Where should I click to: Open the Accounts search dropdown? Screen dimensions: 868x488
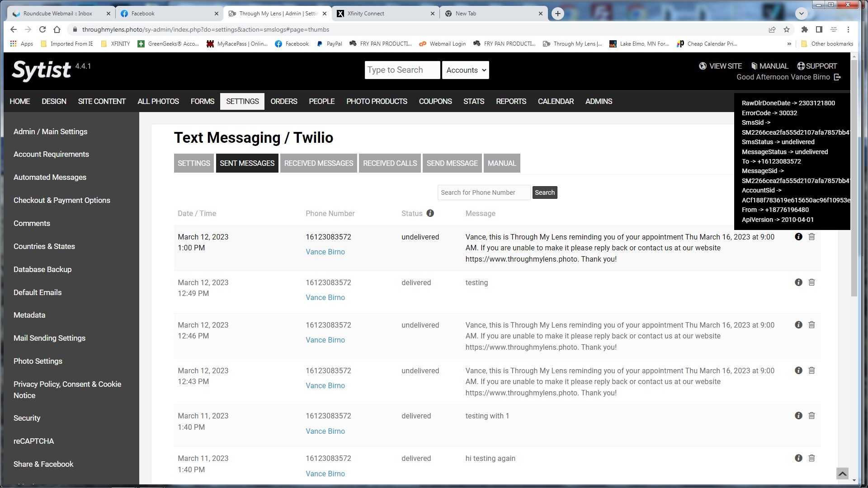466,70
